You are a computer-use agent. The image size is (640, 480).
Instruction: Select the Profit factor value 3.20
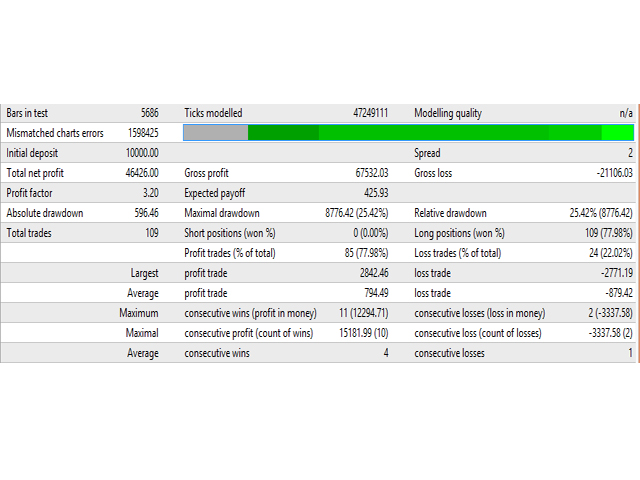(x=148, y=193)
